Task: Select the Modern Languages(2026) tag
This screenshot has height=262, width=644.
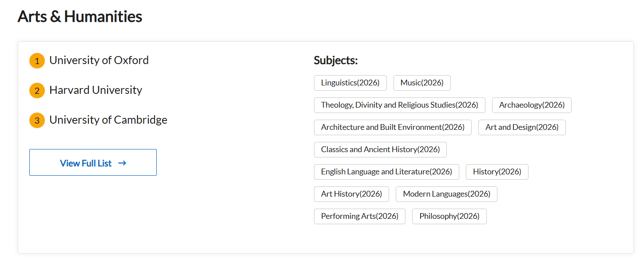Action: point(446,194)
